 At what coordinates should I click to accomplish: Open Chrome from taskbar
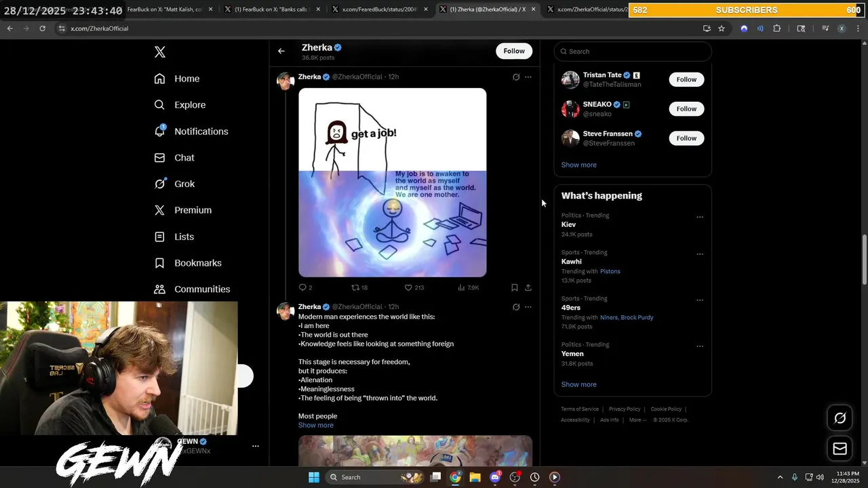click(x=456, y=477)
